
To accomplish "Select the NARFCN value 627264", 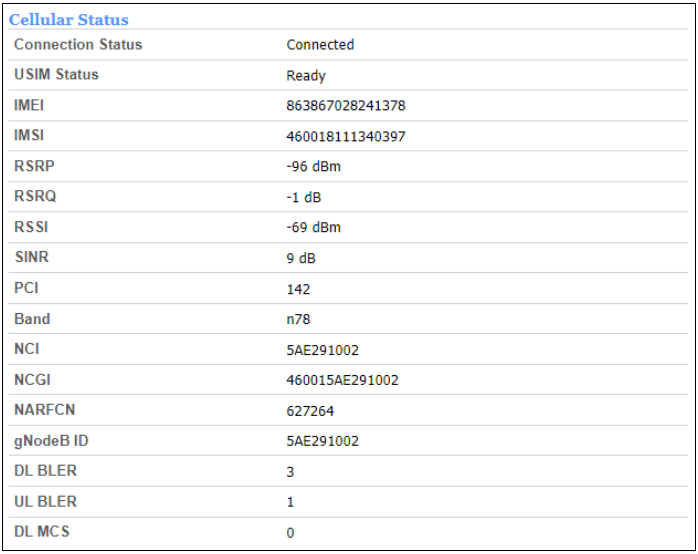I will pyautogui.click(x=310, y=411).
